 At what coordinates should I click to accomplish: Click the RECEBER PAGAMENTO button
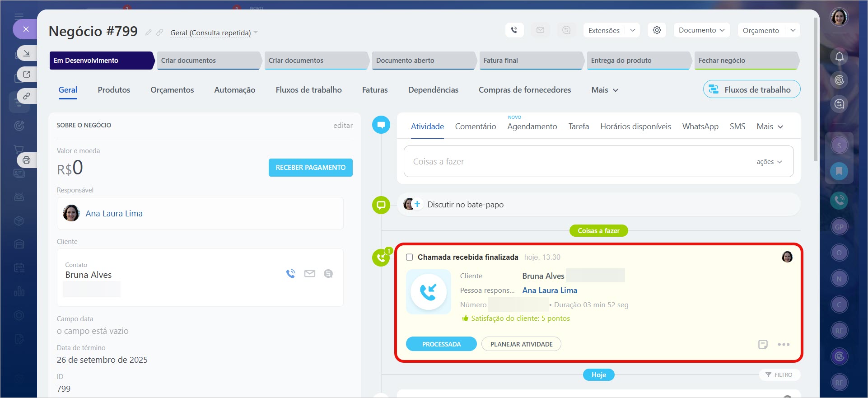click(x=310, y=168)
